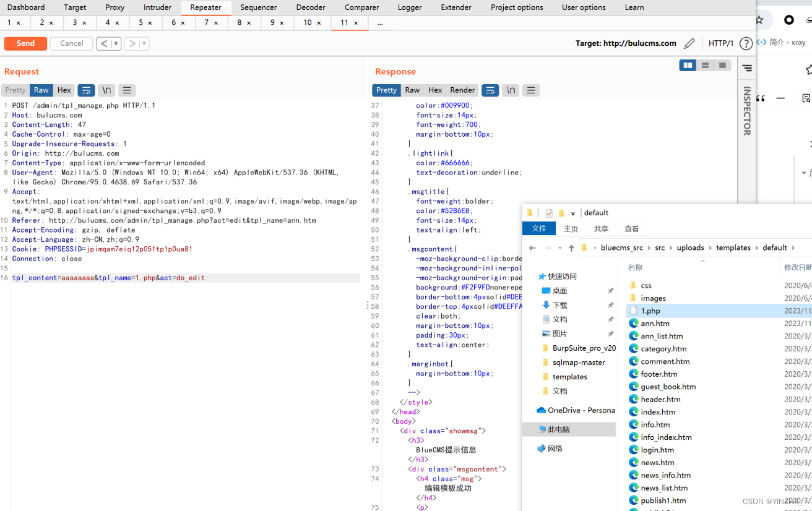Screen dimensions: 812x511
Task: Toggle line wrap in Response panel
Action: (x=490, y=90)
